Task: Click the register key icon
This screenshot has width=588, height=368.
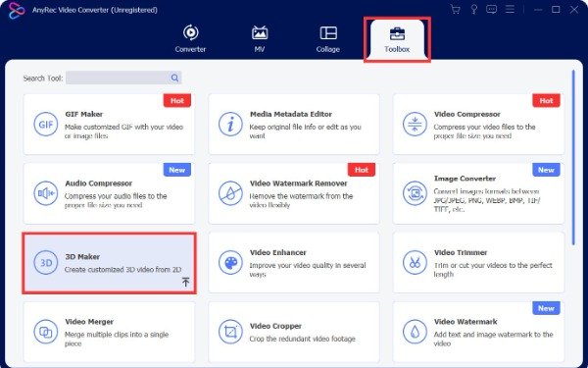Action: (x=474, y=9)
